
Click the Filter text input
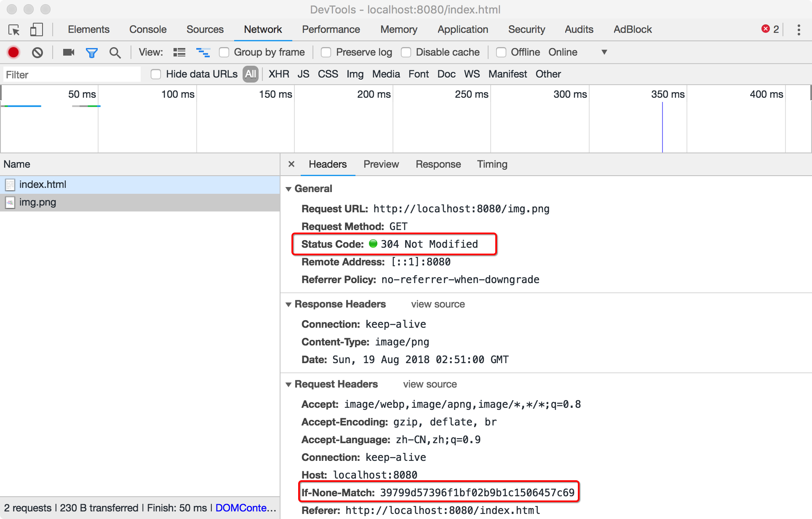point(72,75)
